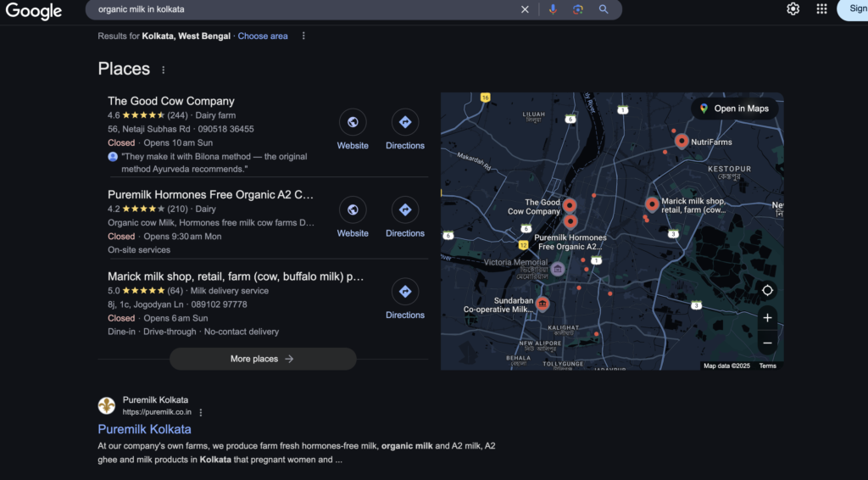868x480 pixels.
Task: Get directions to Puremilk Hormones Free Organic
Action: (405, 209)
